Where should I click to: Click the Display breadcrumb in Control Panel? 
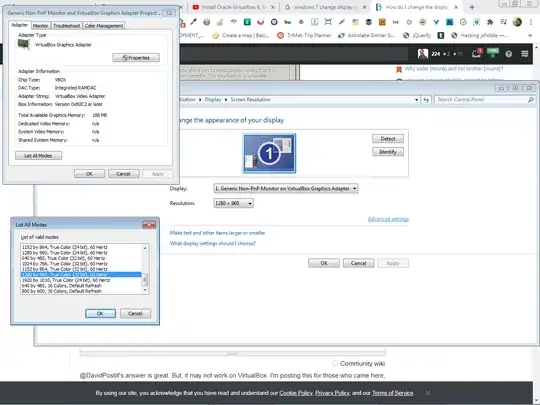(212, 100)
